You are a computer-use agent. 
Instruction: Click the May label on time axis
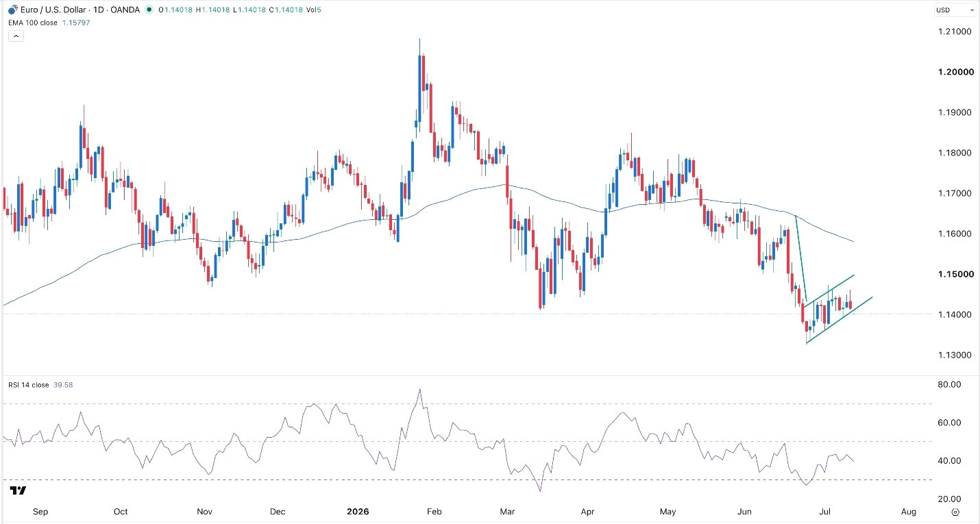[668, 512]
